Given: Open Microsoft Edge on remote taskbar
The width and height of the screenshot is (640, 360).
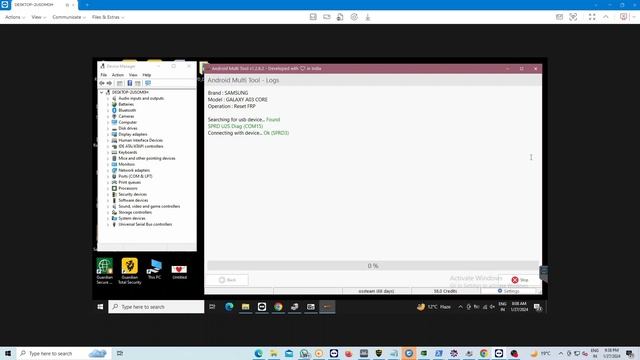Looking at the screenshot, I should (x=229, y=307).
